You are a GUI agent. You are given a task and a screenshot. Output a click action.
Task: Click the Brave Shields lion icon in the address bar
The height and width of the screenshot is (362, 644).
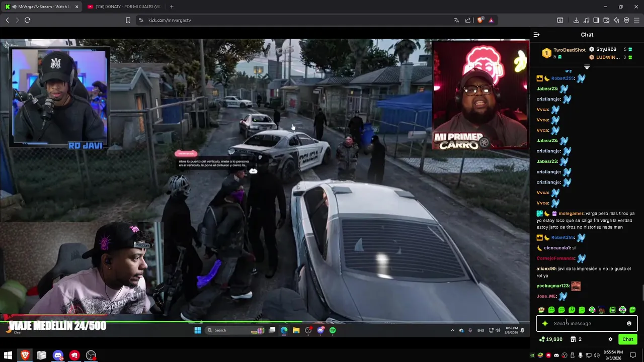click(x=480, y=20)
